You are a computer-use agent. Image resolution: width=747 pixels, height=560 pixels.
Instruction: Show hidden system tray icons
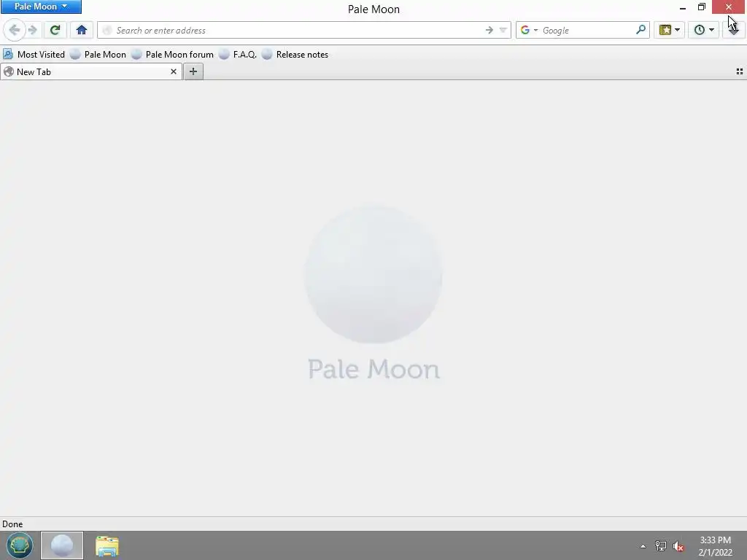click(643, 545)
